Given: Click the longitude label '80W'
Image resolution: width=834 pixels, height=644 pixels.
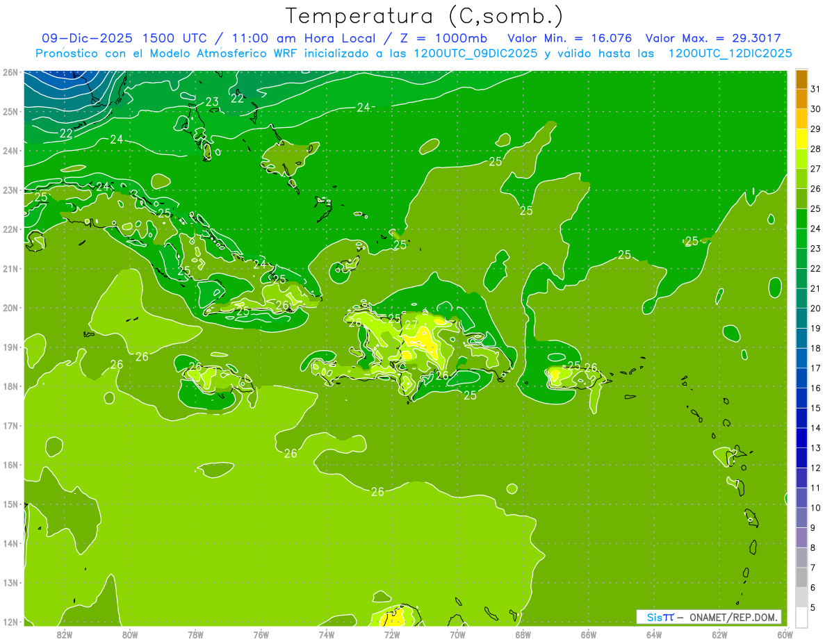Looking at the screenshot, I should [x=130, y=634].
